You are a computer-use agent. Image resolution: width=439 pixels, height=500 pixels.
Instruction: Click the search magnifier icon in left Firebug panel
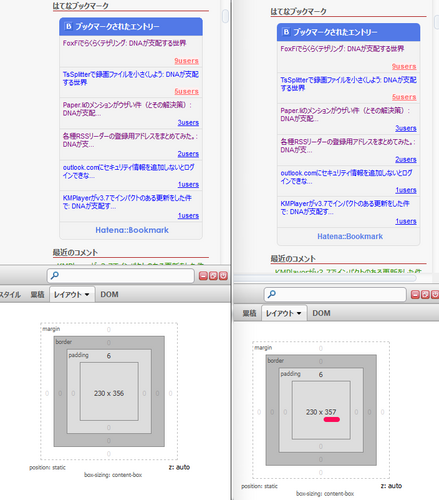click(x=55, y=275)
